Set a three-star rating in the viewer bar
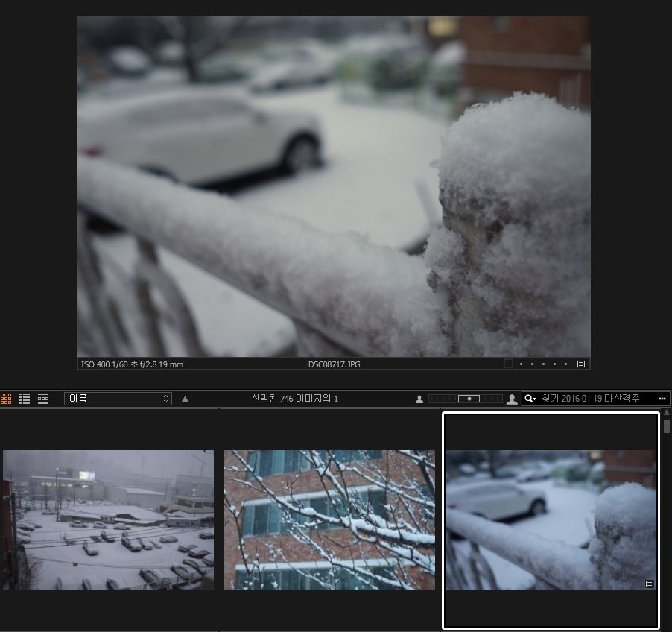The image size is (672, 632). (x=543, y=364)
